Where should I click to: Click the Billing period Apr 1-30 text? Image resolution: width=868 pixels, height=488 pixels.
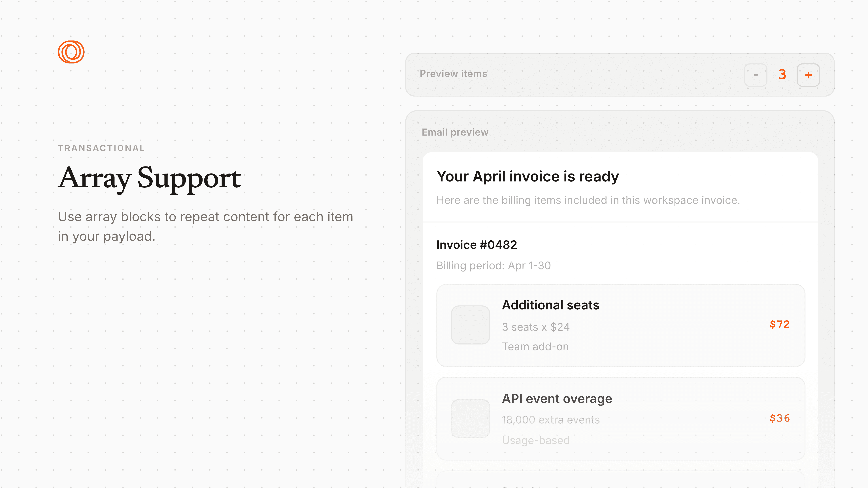click(x=493, y=266)
